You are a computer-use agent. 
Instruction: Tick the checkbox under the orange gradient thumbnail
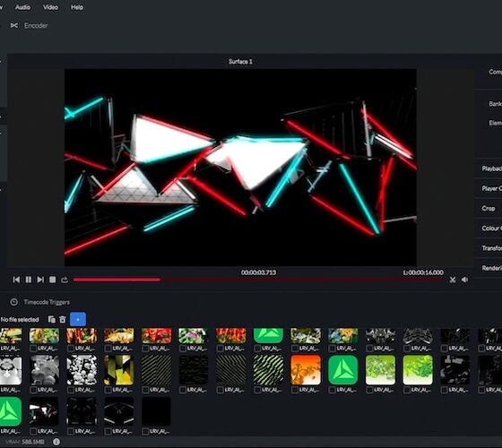[x=295, y=390]
